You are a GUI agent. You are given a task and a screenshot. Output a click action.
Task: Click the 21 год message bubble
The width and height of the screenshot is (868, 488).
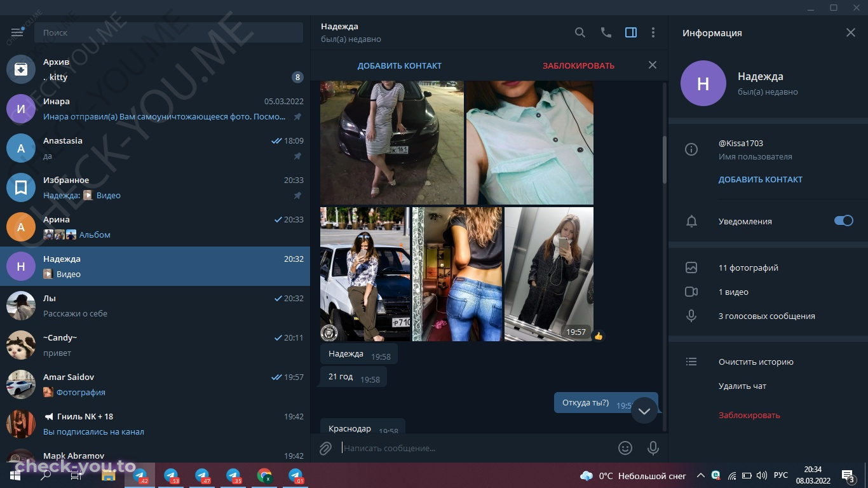(x=353, y=377)
